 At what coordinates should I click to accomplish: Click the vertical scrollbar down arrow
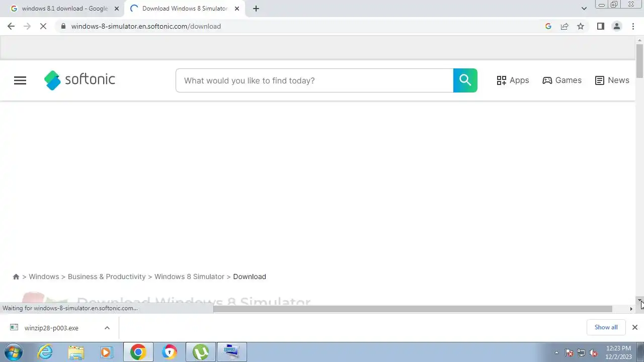(x=639, y=301)
